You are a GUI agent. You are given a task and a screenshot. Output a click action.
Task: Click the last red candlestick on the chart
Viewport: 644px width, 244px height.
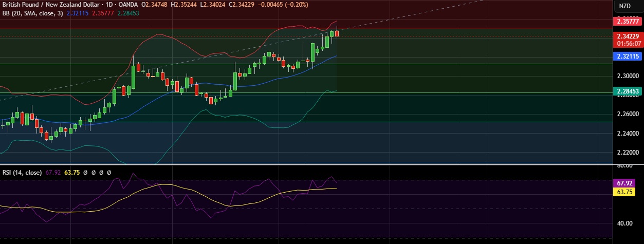click(x=337, y=33)
